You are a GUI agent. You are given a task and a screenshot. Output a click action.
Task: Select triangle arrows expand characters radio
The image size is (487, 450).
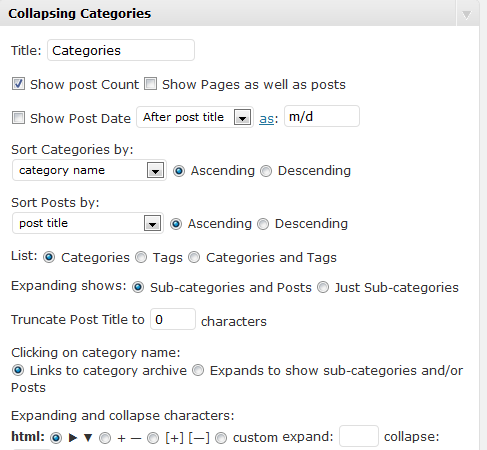56,438
